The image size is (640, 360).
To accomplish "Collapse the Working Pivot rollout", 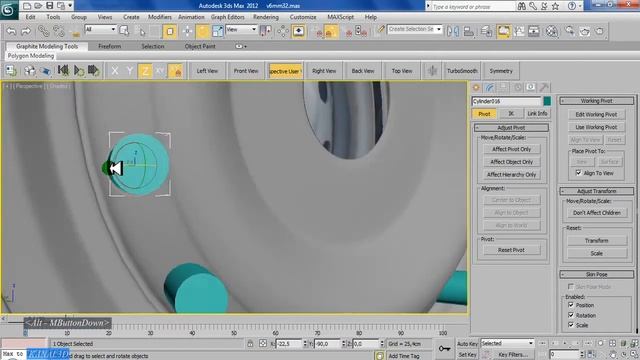I will point(597,101).
